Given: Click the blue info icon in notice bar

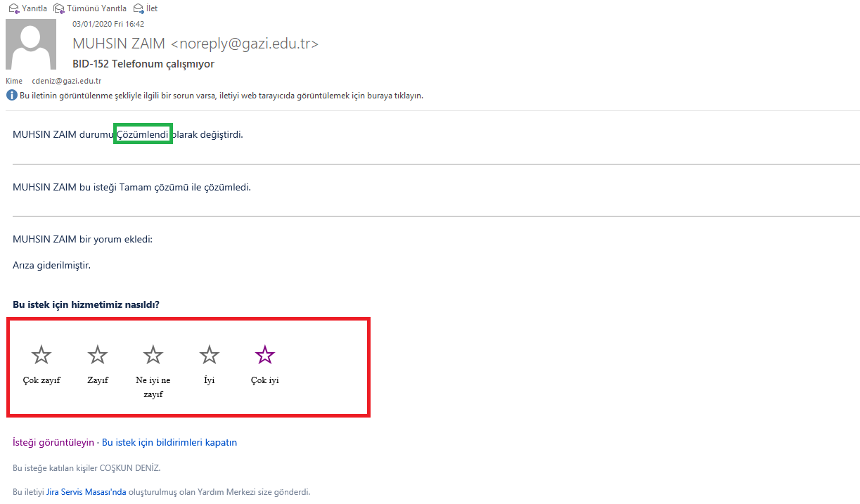Looking at the screenshot, I should (x=11, y=95).
